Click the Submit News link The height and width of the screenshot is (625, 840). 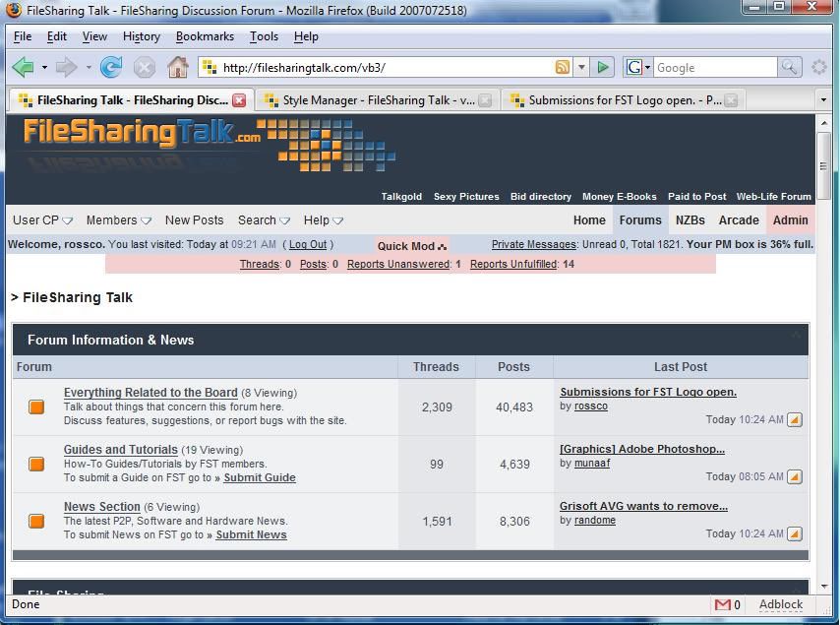click(x=251, y=534)
